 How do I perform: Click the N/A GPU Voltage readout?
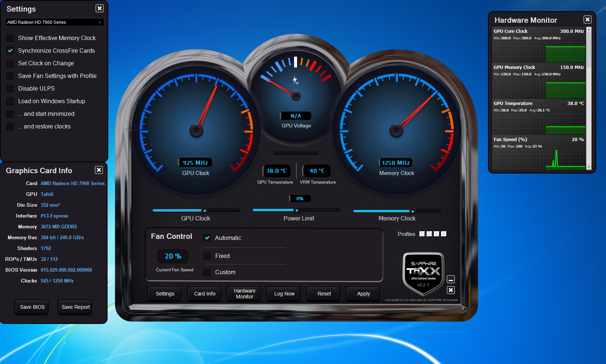pos(296,116)
